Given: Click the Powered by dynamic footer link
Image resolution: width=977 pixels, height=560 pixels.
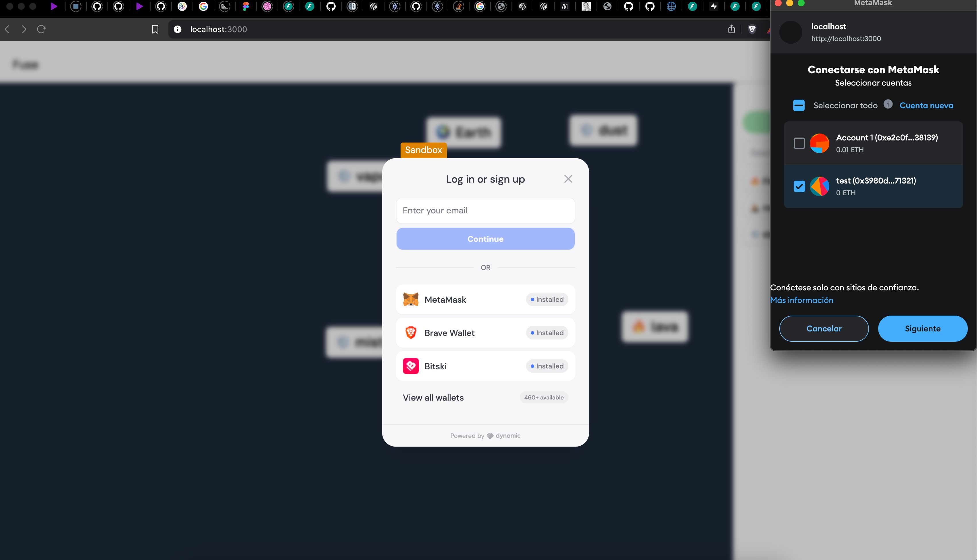Looking at the screenshot, I should click(x=485, y=436).
